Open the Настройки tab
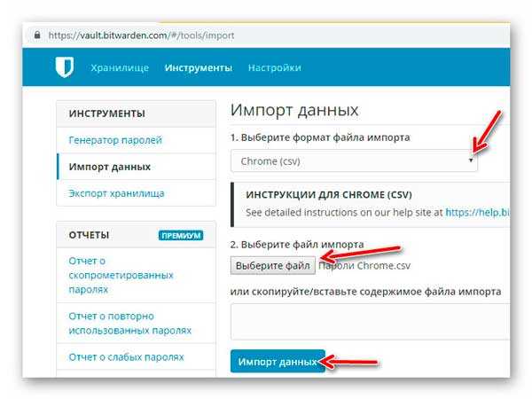 pyautogui.click(x=275, y=68)
